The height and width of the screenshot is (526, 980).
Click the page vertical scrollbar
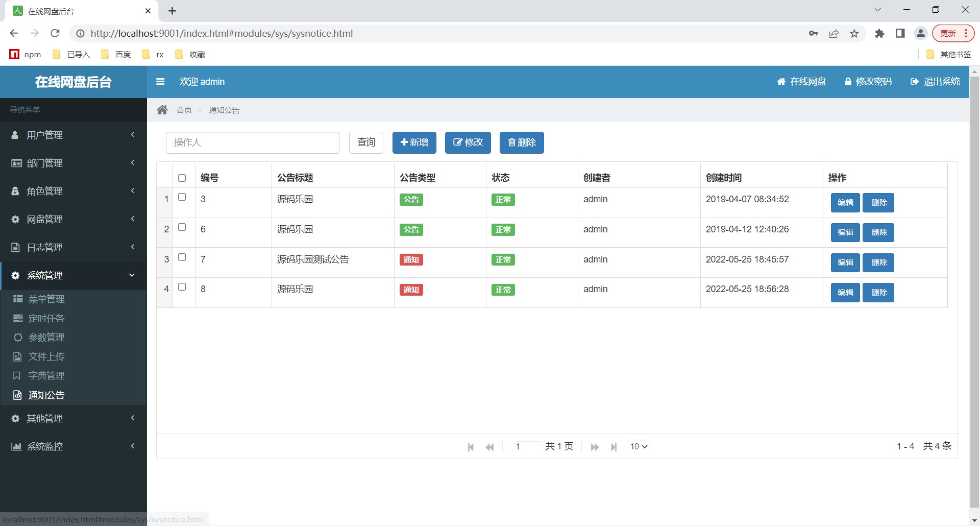pyautogui.click(x=974, y=291)
